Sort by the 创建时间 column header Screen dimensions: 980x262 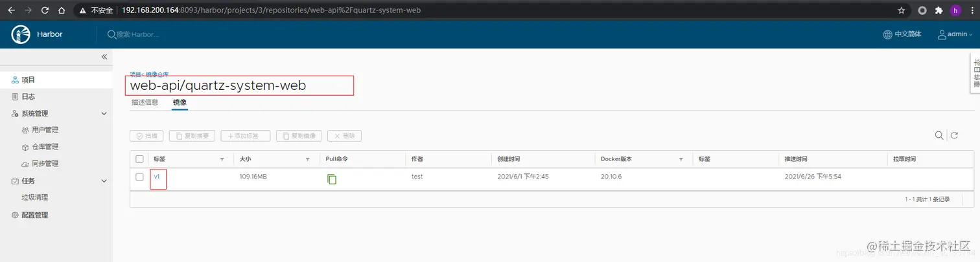pos(509,159)
